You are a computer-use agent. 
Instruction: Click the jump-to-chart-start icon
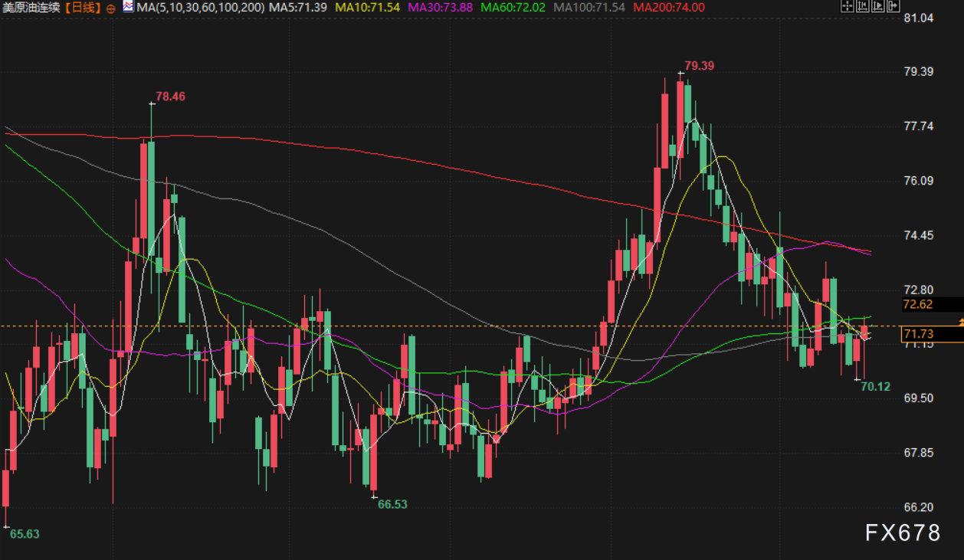tap(863, 7)
